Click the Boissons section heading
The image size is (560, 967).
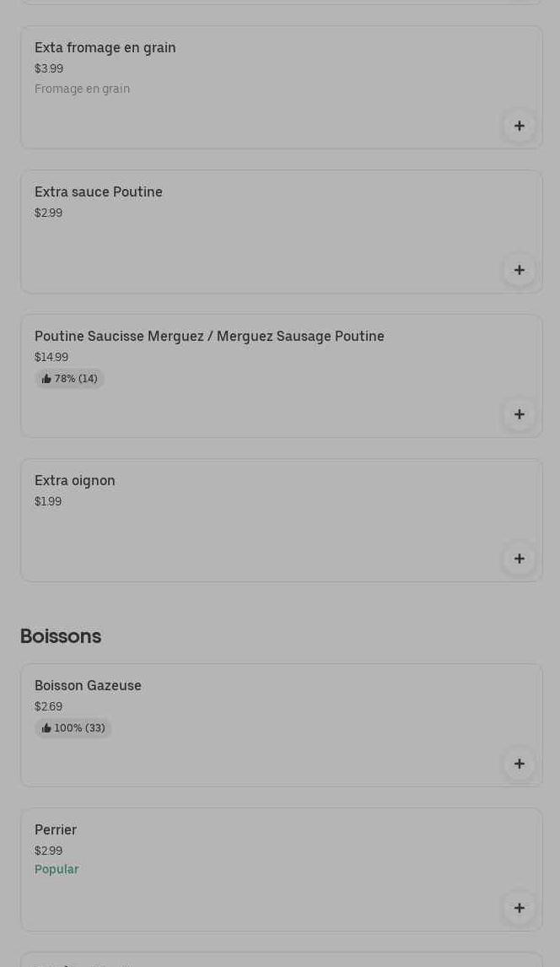[x=61, y=636]
